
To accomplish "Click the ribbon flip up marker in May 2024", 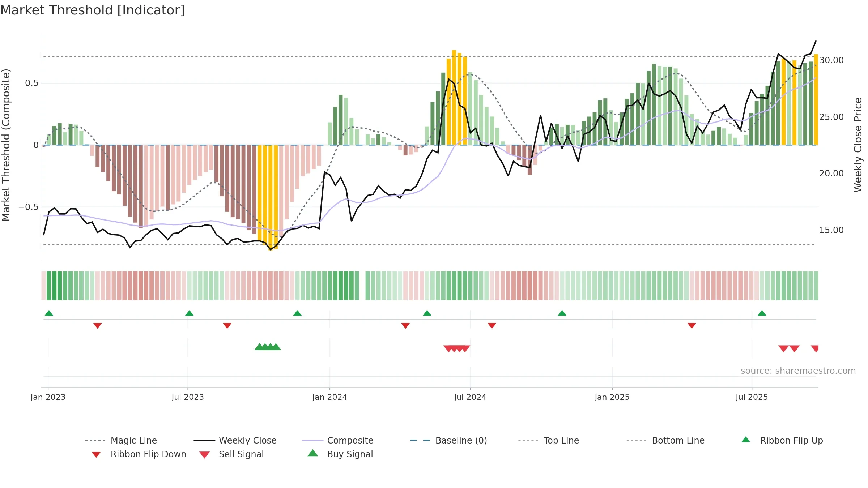I will (427, 313).
